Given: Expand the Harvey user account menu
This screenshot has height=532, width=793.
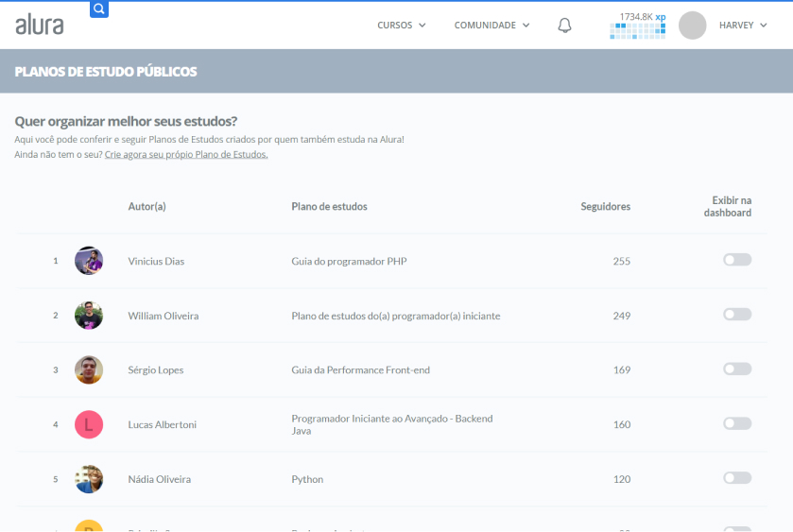Looking at the screenshot, I should click(743, 26).
